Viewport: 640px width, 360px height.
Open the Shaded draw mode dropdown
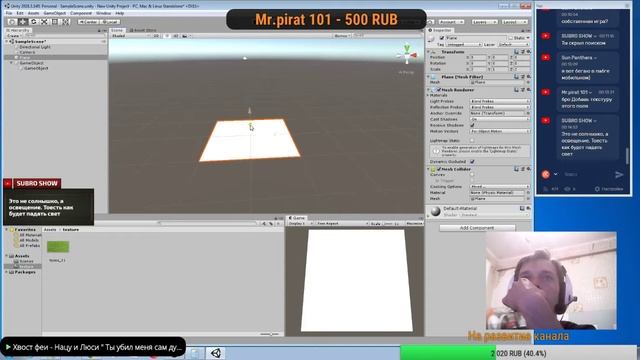[130, 36]
